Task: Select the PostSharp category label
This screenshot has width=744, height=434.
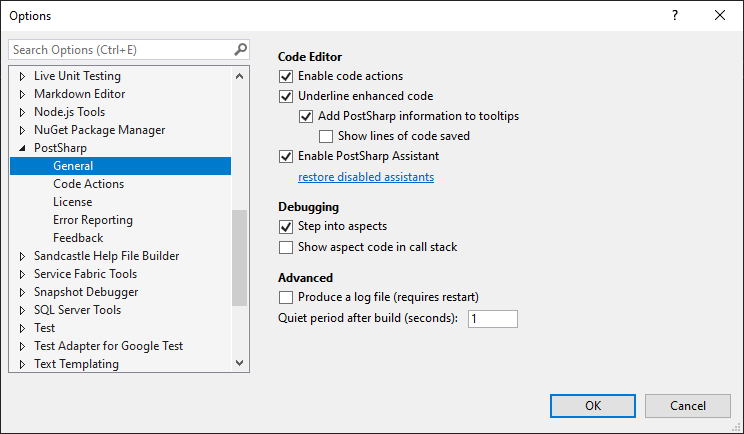Action: point(60,148)
